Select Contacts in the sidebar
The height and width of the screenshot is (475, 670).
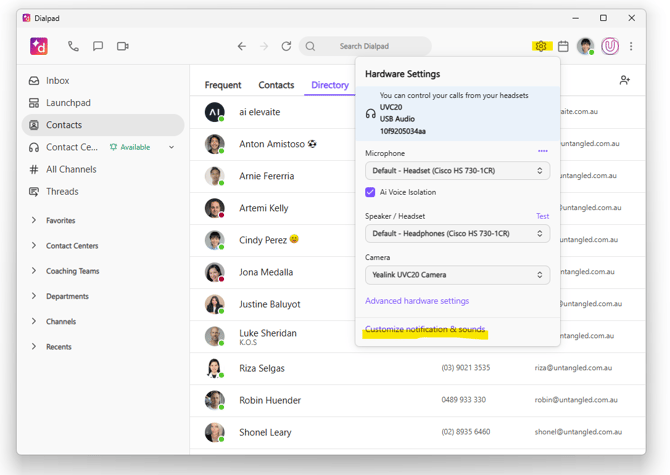tap(103, 125)
